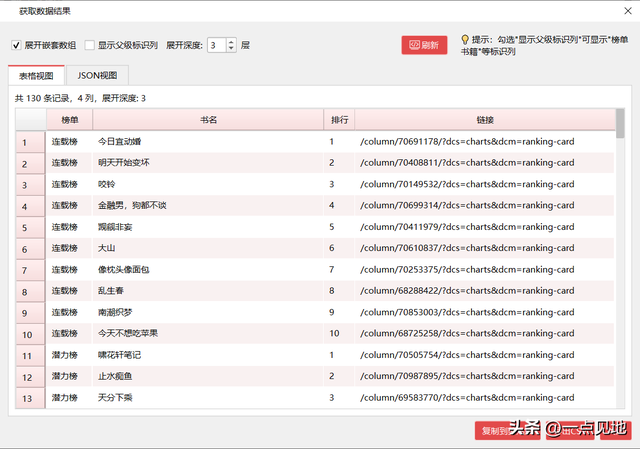Screen dimensions: 640x449
Task: Click the book name 乱生春
Action: pos(111,291)
